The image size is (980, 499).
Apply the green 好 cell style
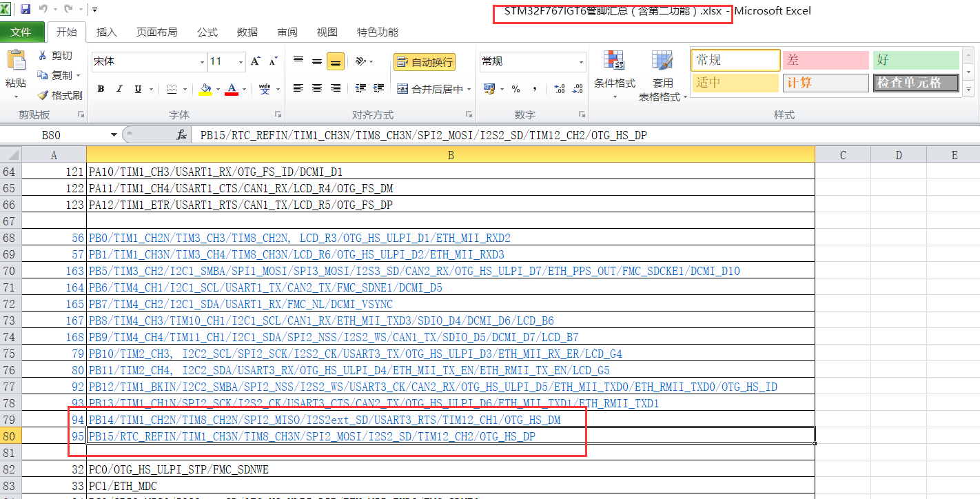pos(915,60)
